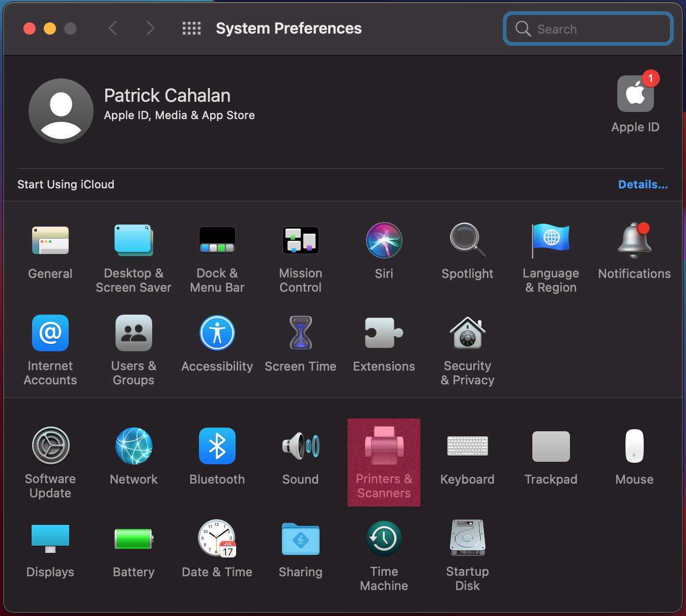Open Screen Time hourglass icon
The width and height of the screenshot is (686, 616).
click(x=300, y=333)
